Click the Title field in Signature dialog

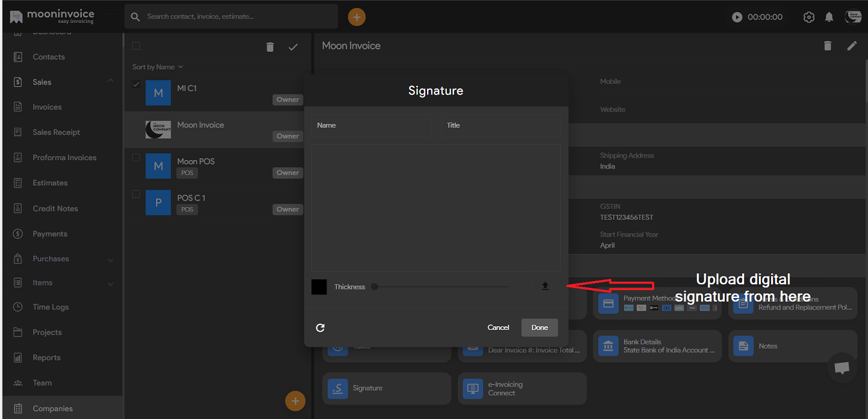point(501,125)
